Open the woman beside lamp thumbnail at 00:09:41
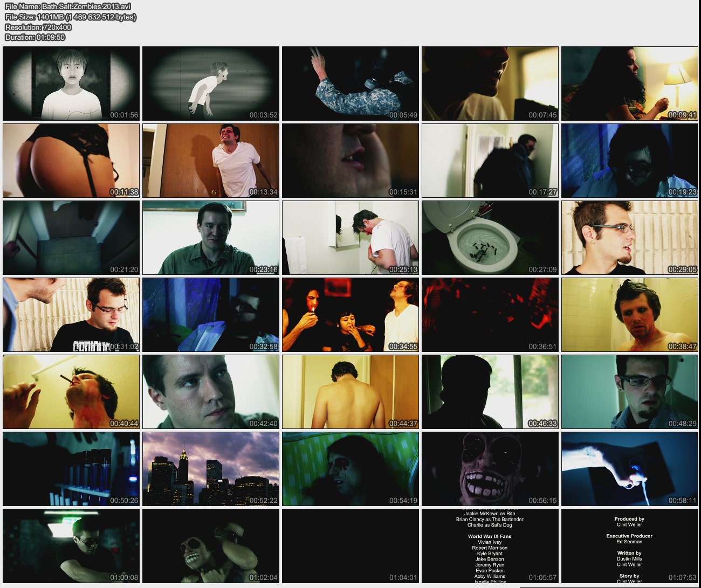This screenshot has width=701, height=588. point(629,83)
